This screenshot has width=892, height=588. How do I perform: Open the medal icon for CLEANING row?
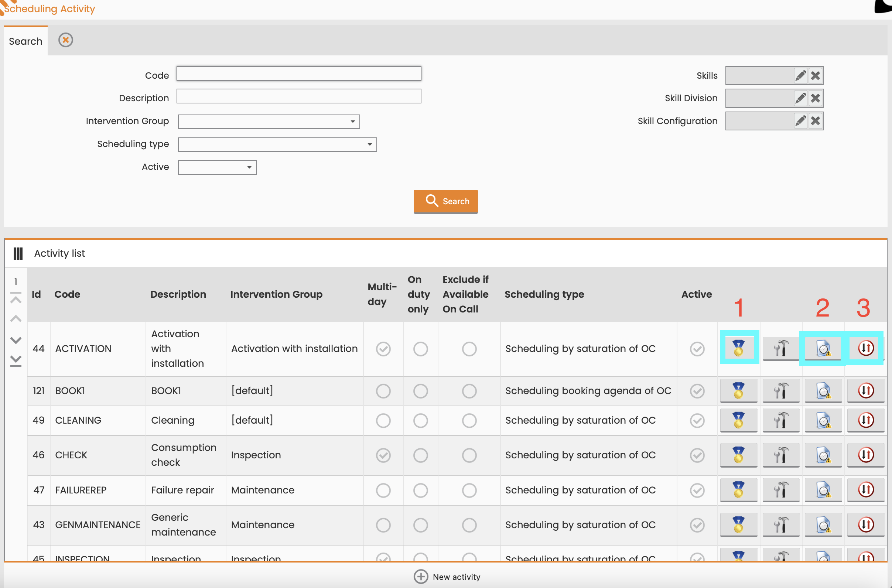[x=739, y=420]
